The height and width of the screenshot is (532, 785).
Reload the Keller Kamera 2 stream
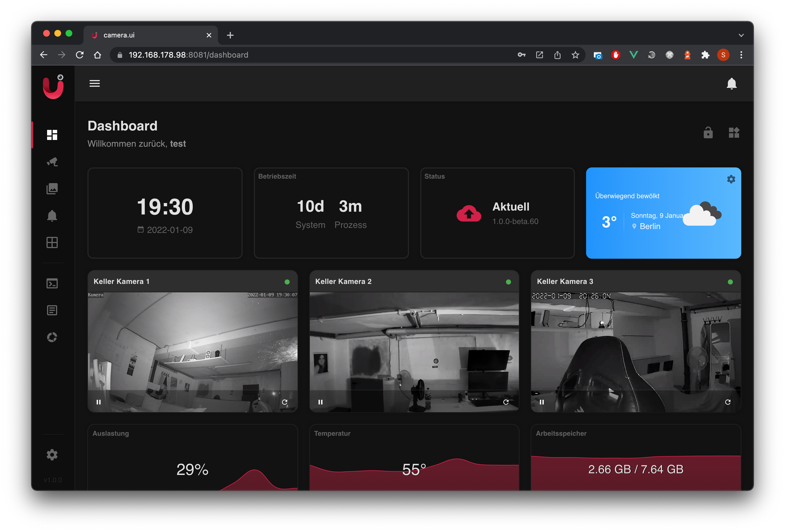click(506, 402)
